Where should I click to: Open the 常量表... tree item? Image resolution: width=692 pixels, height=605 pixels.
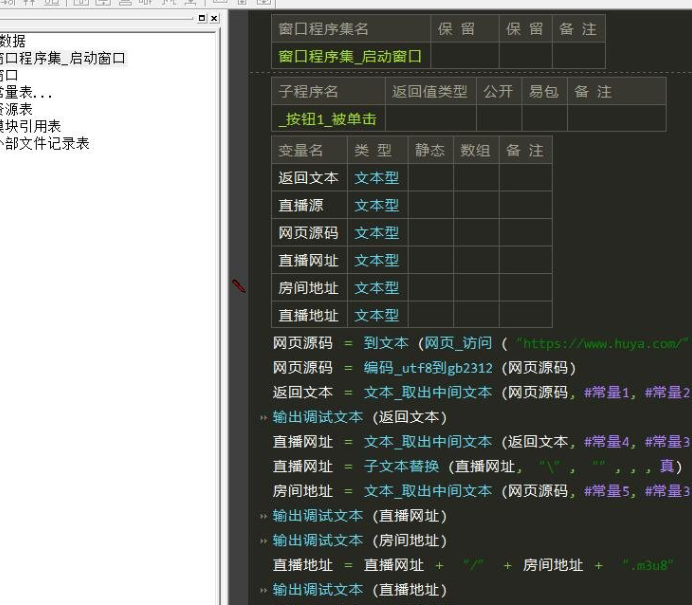25,92
